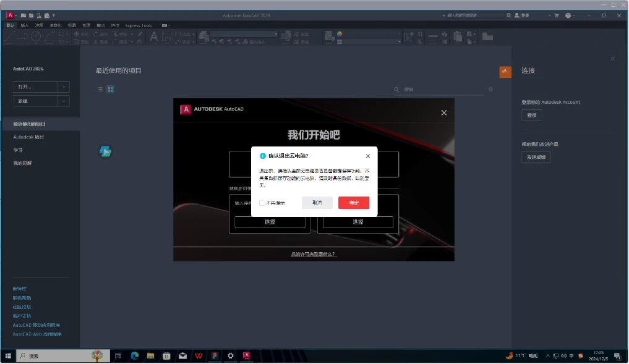629x364 pixels.
Task: Switch recent files to grid view
Action: click(x=110, y=90)
